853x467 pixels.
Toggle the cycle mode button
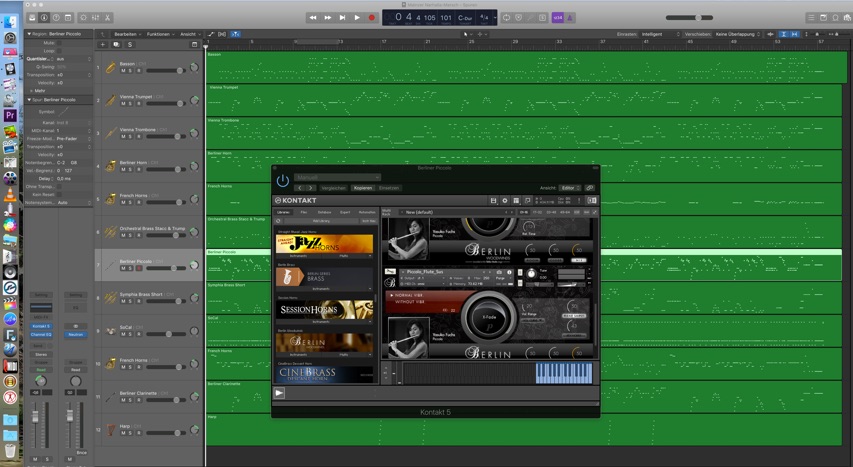tap(506, 17)
